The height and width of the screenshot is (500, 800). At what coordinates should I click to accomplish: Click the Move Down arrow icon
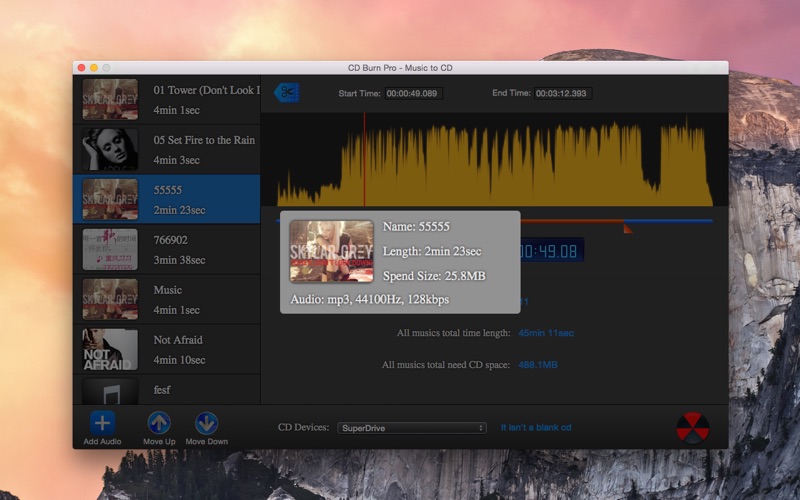pyautogui.click(x=207, y=423)
